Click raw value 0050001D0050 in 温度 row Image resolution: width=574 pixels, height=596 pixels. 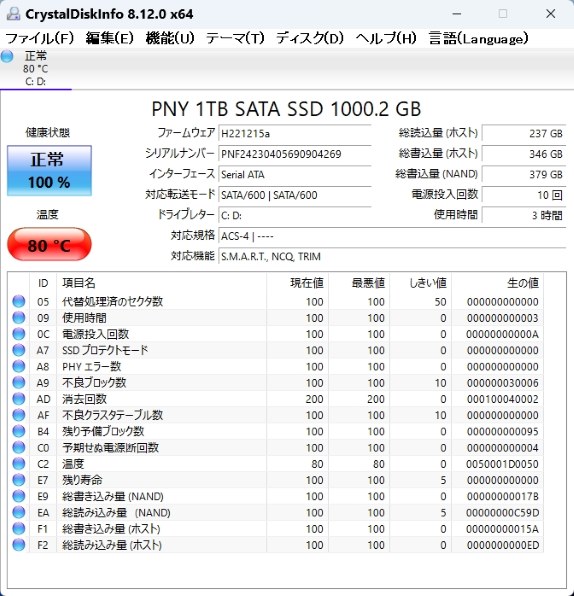click(503, 464)
